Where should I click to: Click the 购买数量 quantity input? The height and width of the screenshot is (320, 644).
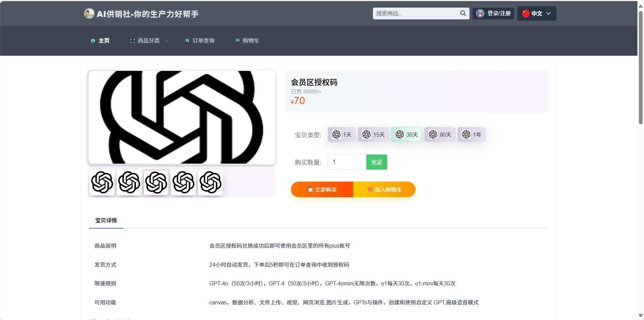pos(347,162)
